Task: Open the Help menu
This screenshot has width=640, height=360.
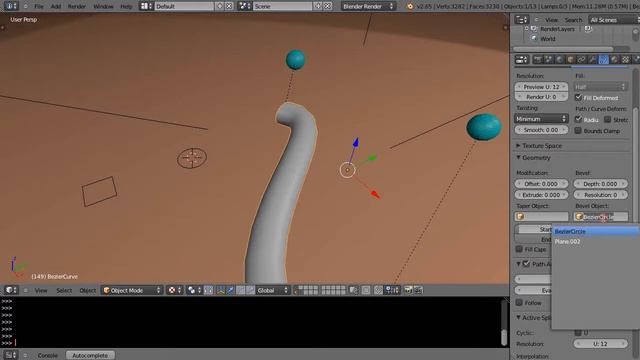Action: (x=126, y=7)
